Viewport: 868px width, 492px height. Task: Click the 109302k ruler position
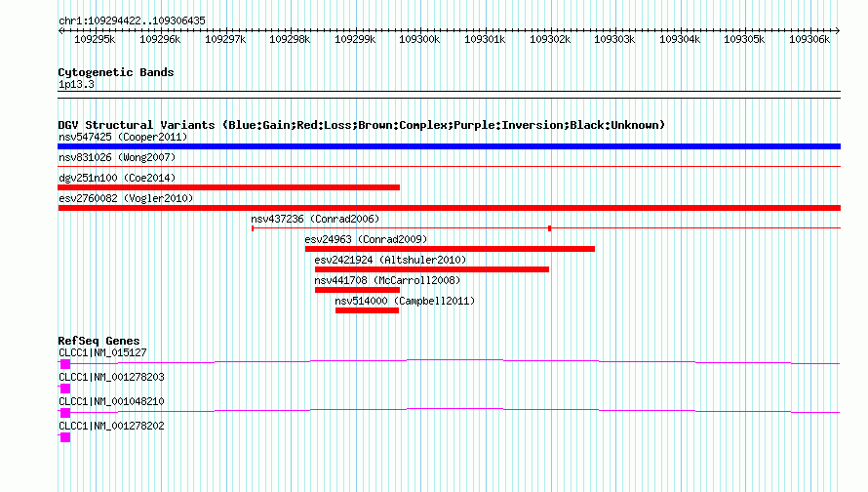(x=550, y=39)
